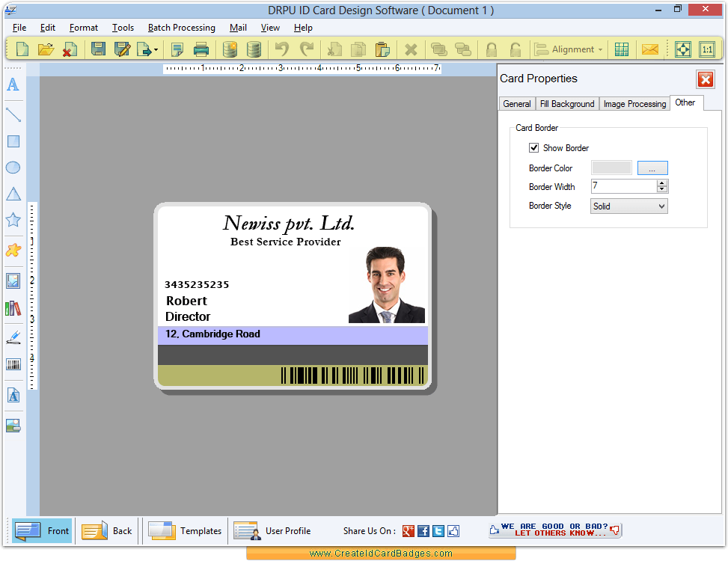Undo the last action
The height and width of the screenshot is (561, 728).
click(282, 49)
